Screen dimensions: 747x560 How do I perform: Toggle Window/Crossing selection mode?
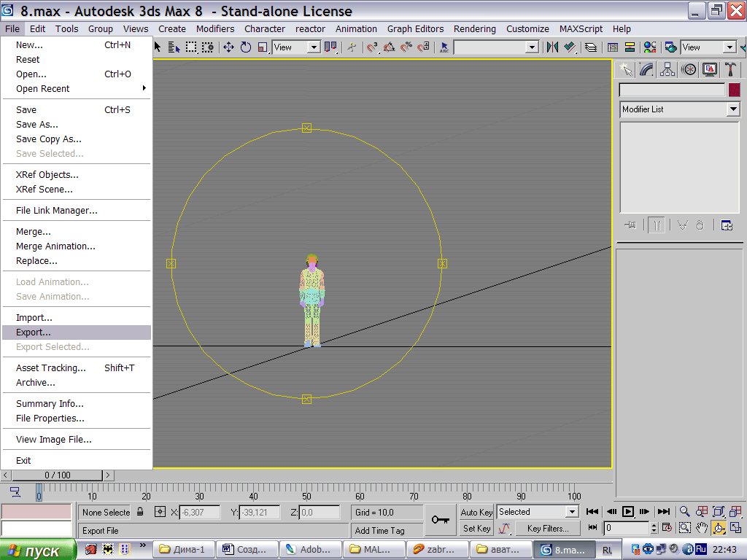tap(208, 47)
